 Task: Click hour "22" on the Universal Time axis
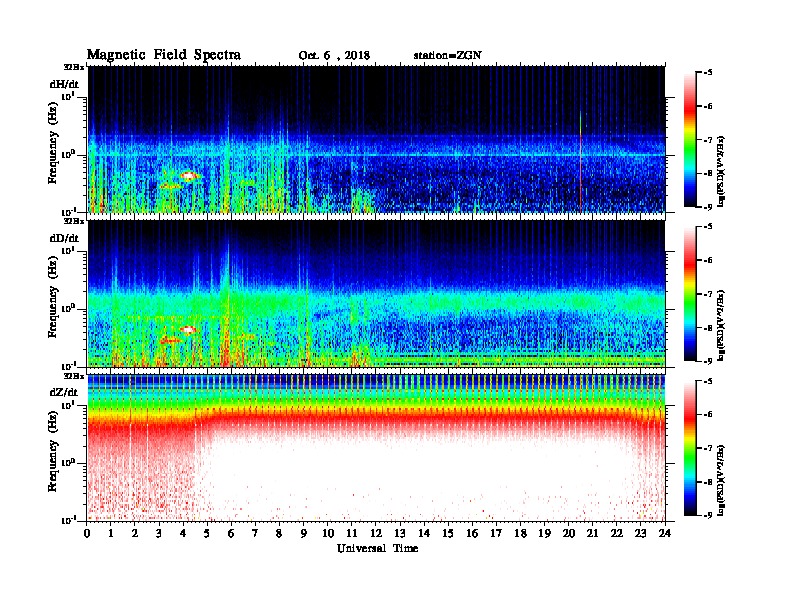point(617,533)
